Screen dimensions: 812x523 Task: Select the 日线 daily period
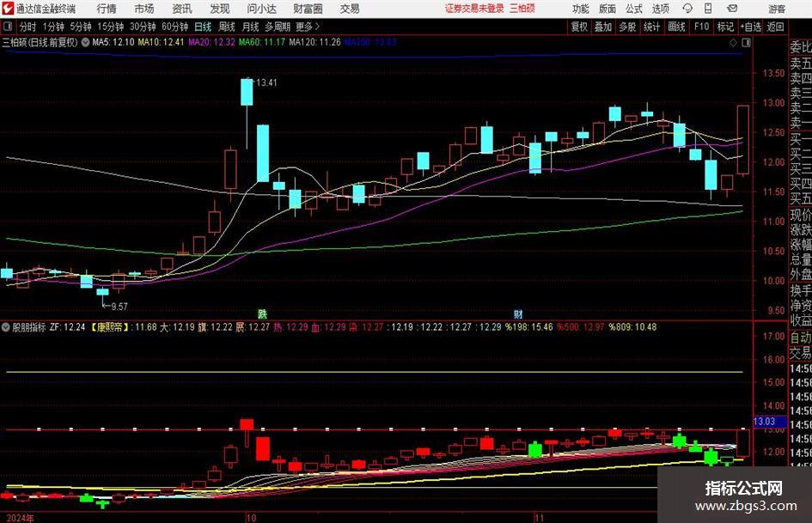203,27
